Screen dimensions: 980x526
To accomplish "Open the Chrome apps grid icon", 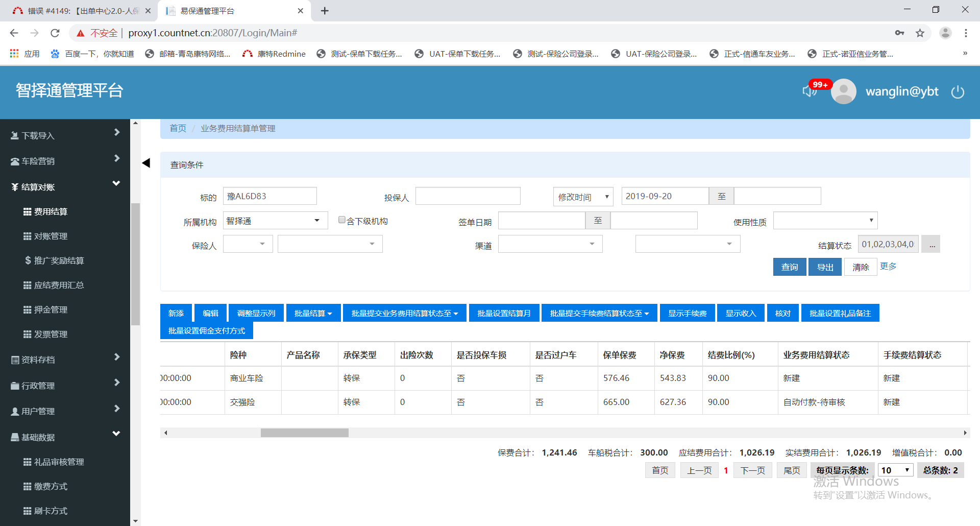I will tap(14, 54).
